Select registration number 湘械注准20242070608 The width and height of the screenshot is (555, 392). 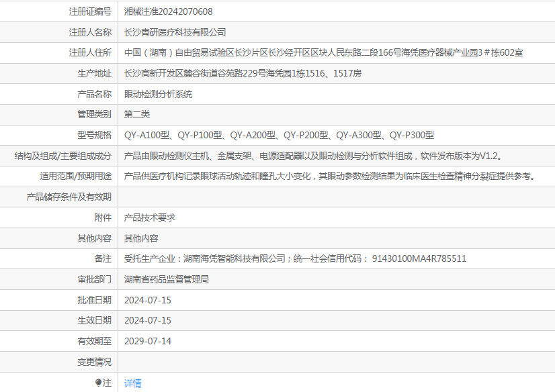click(168, 11)
